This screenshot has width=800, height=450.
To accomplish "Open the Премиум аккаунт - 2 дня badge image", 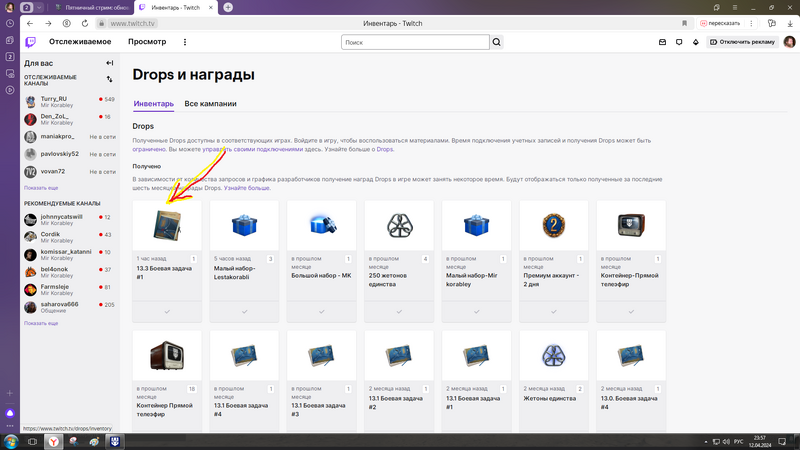I will click(x=554, y=226).
